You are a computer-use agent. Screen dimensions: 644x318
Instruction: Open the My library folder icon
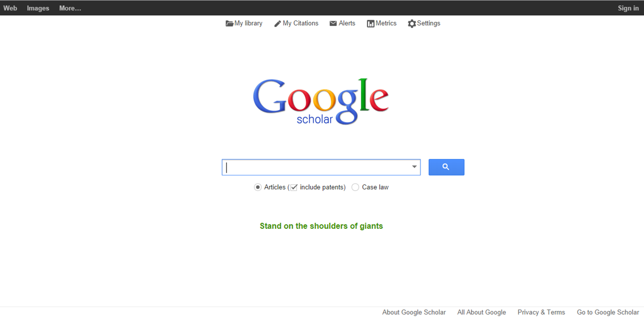point(229,23)
